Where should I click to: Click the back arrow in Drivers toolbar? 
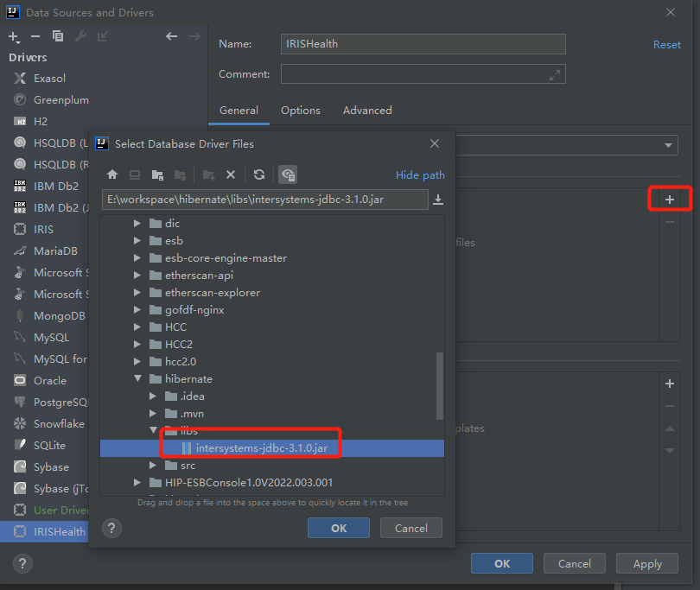(x=171, y=36)
